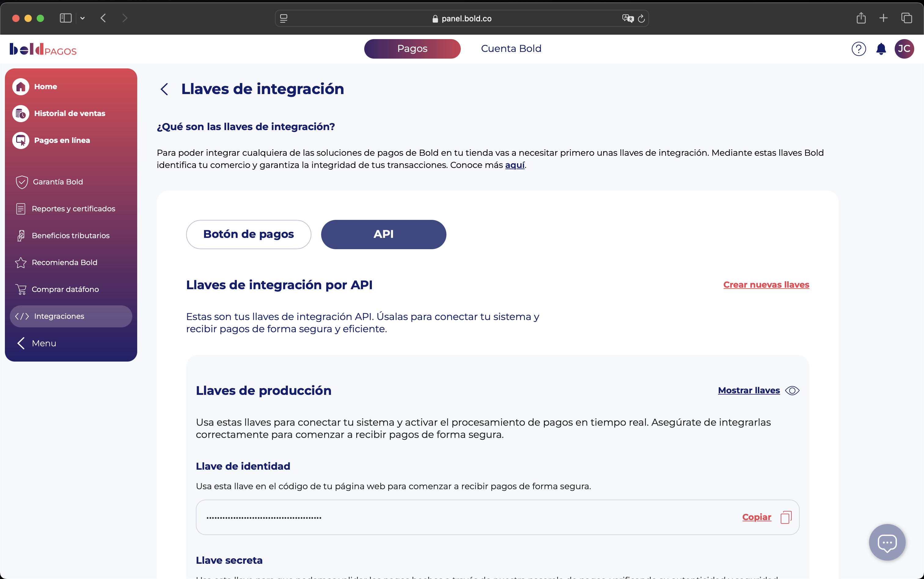The height and width of the screenshot is (579, 924).
Task: Click the Garantía Bold shield icon
Action: 21,182
